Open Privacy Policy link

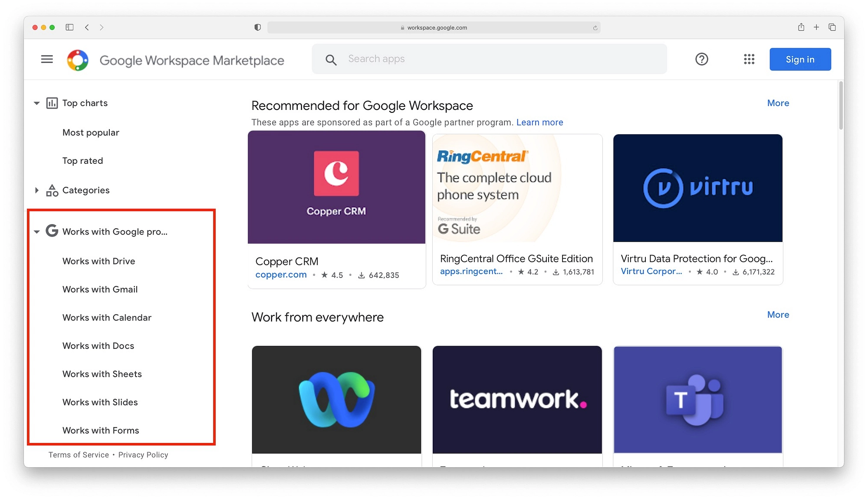pyautogui.click(x=143, y=455)
